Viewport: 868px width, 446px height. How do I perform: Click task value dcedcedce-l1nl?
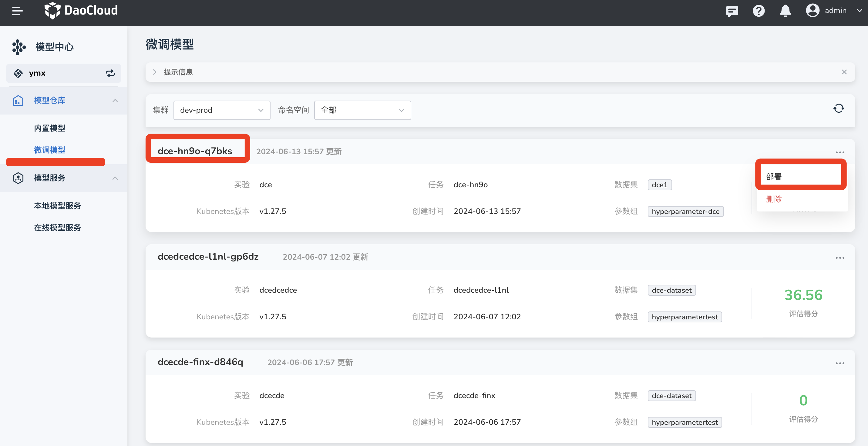click(481, 290)
